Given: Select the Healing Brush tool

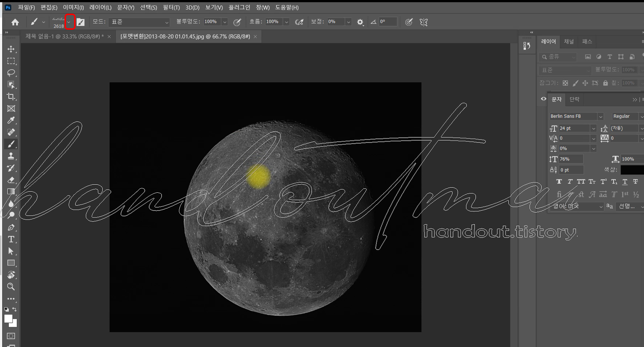Looking at the screenshot, I should (x=11, y=132).
